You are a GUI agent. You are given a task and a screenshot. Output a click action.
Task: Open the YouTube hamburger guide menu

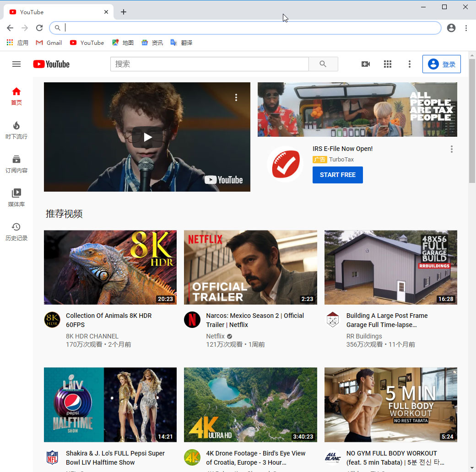pyautogui.click(x=16, y=64)
